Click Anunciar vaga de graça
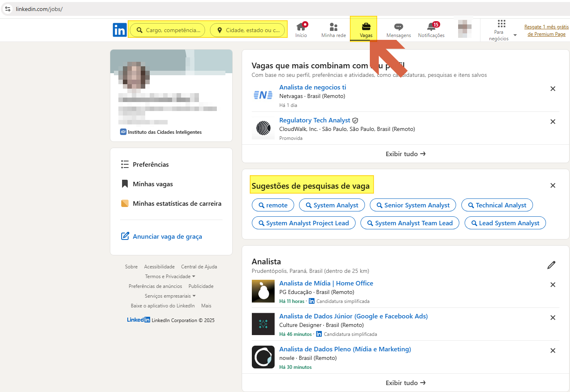 pyautogui.click(x=162, y=236)
